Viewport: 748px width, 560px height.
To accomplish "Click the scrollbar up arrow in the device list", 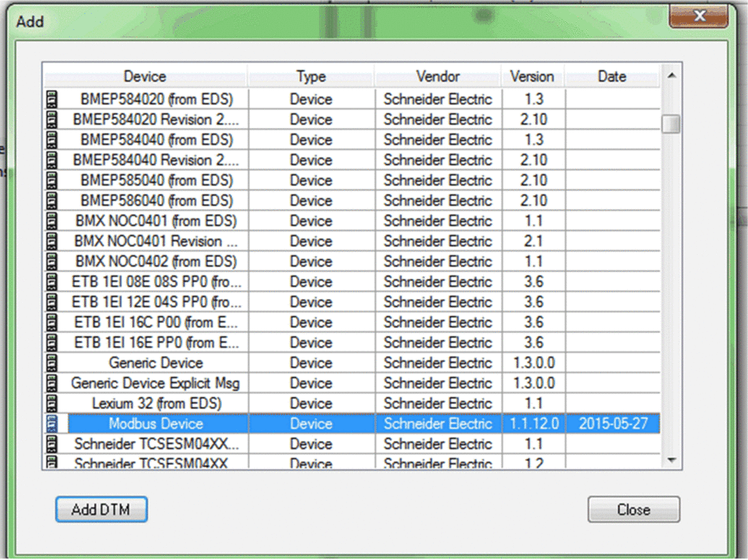I will pos(672,75).
